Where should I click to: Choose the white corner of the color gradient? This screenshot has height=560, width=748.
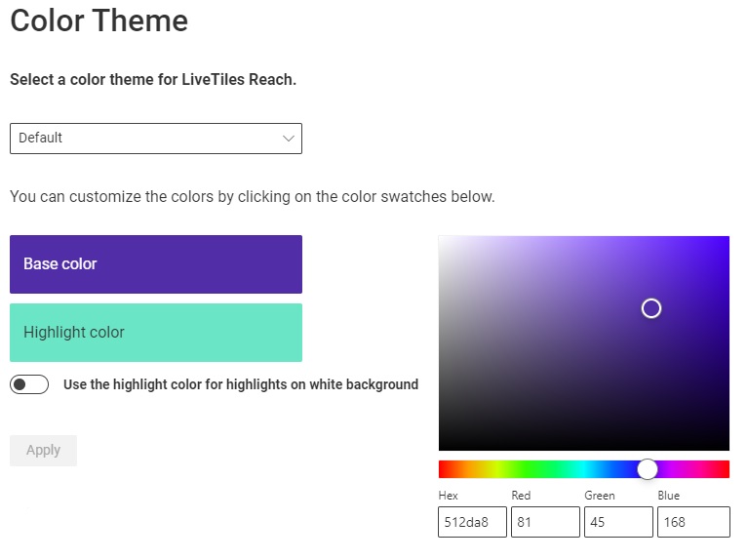point(444,241)
